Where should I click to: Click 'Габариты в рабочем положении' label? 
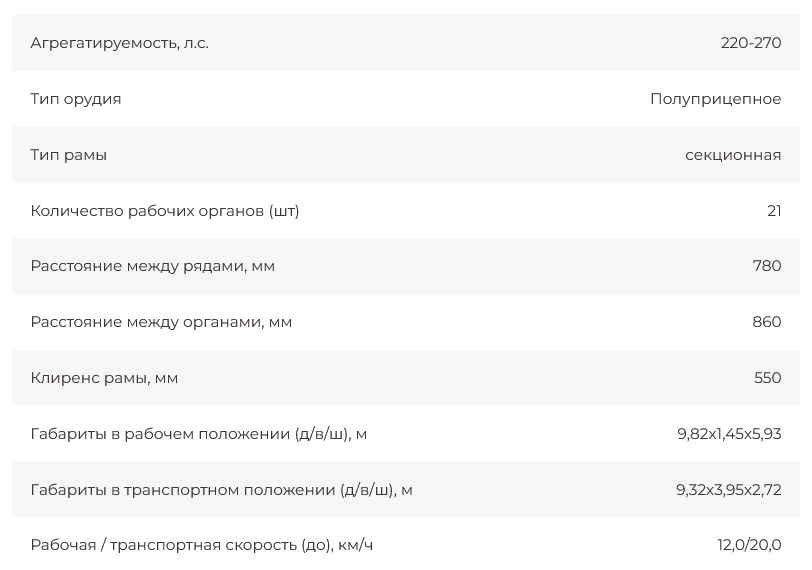point(199,434)
